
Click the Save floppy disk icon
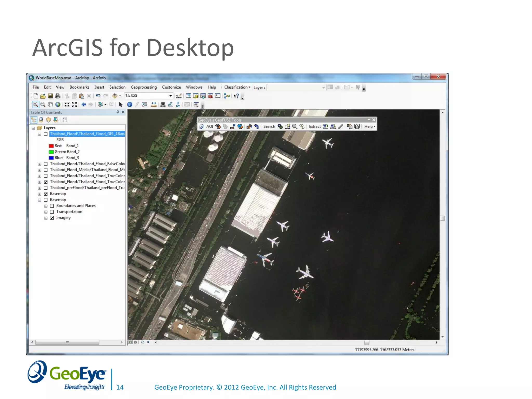point(50,96)
